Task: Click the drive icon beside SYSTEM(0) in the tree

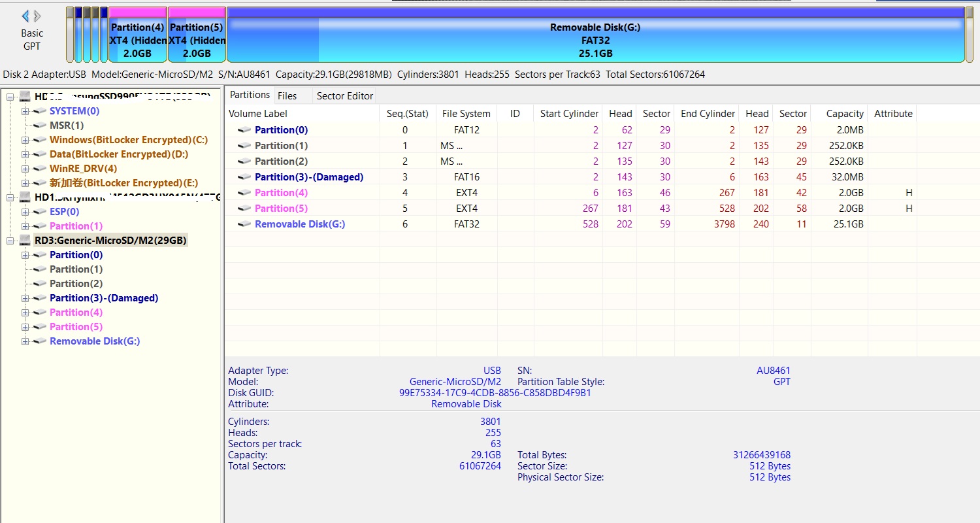Action: [40, 111]
